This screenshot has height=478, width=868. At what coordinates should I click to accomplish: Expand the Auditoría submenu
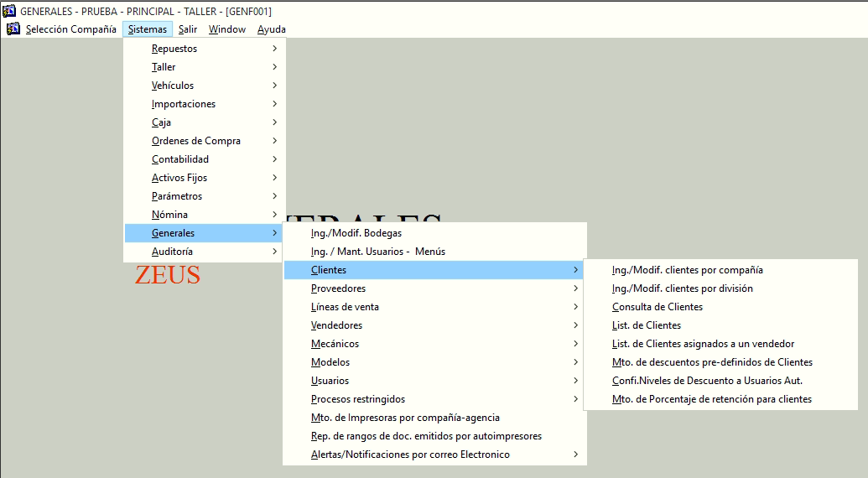coord(172,252)
